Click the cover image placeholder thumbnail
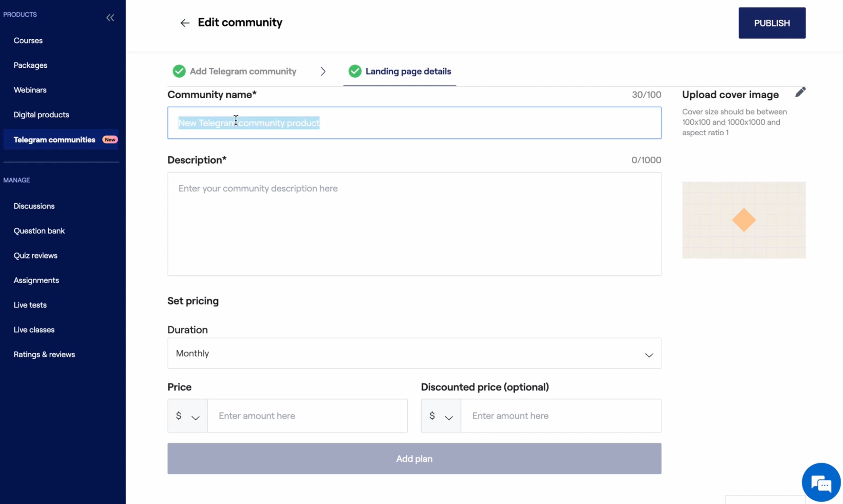 click(743, 220)
